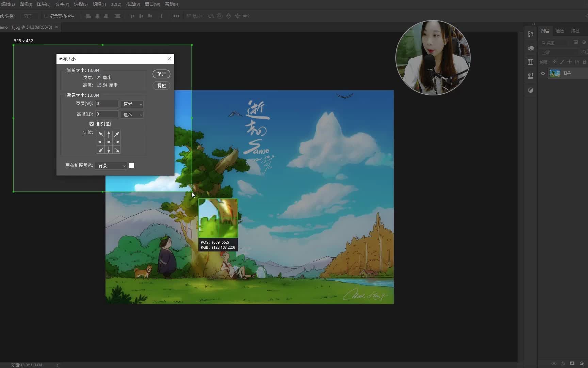Click align vertical centers icon
Image resolution: width=588 pixels, height=368 pixels.
(x=141, y=16)
